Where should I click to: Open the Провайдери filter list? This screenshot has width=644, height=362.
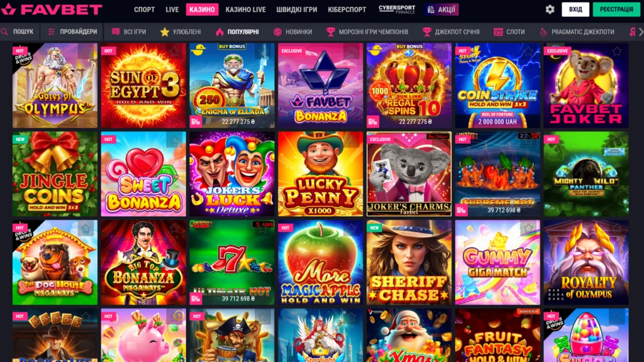(73, 31)
